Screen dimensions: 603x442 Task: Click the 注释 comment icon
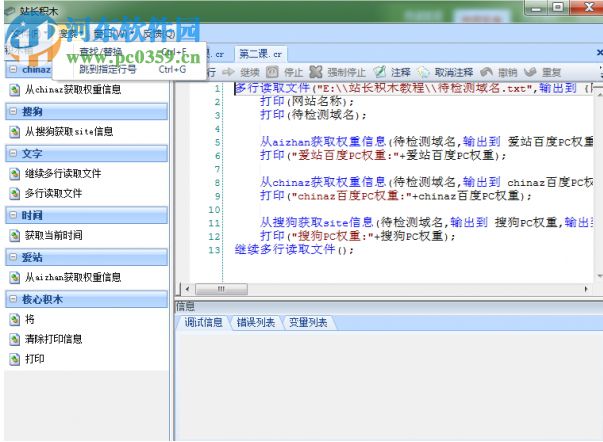pyautogui.click(x=380, y=72)
